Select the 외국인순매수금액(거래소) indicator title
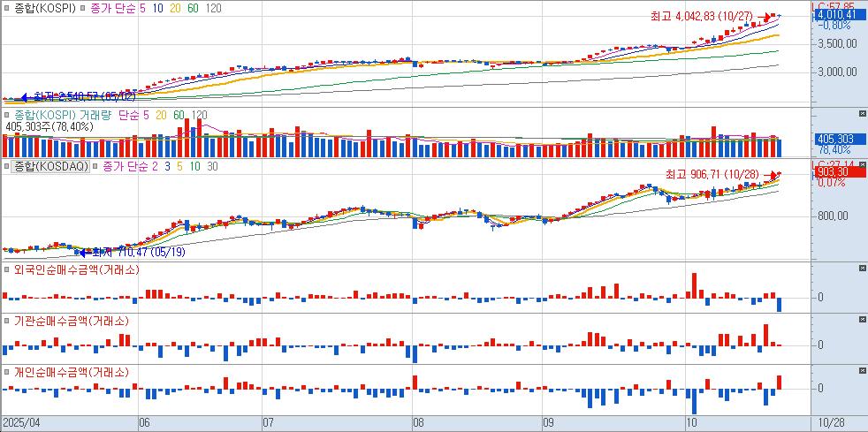Screen dimensions: 868x432 pos(76,270)
